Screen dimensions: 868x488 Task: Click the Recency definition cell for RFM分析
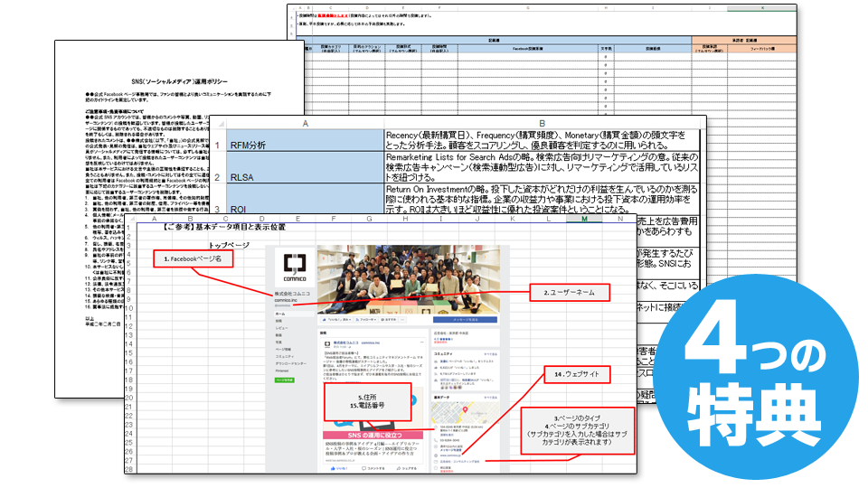coord(542,141)
